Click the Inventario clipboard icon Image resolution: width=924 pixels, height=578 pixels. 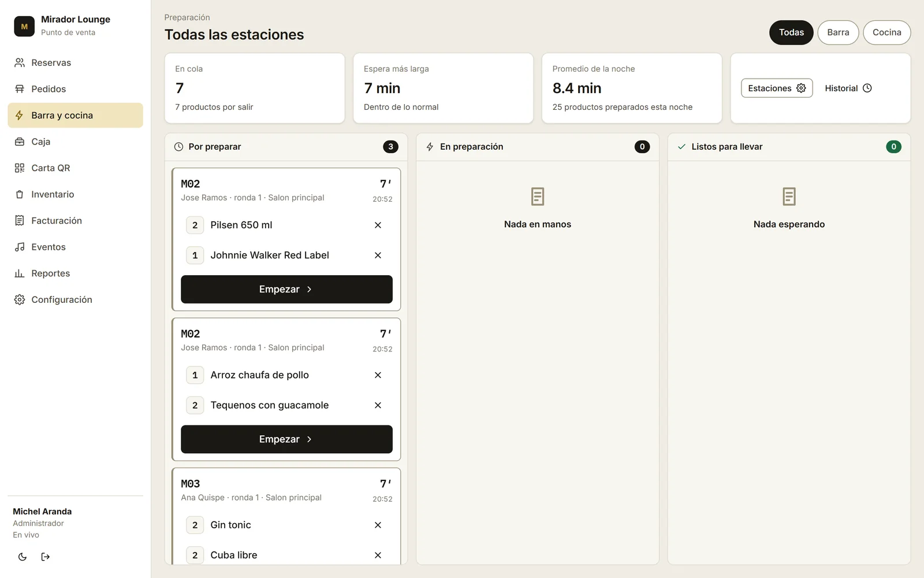(x=20, y=194)
